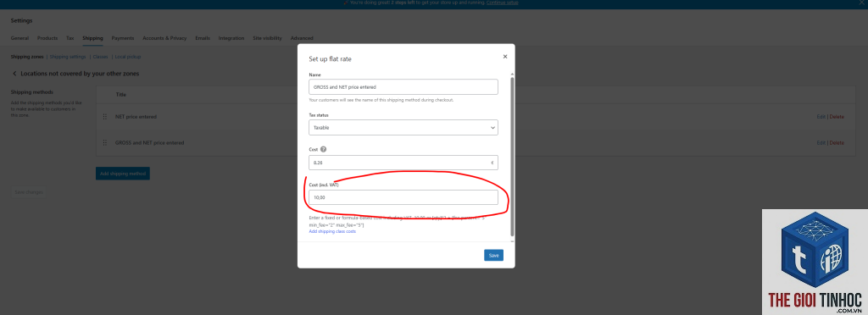Click the Add shipping method button
The width and height of the screenshot is (868, 315).
[x=123, y=174]
